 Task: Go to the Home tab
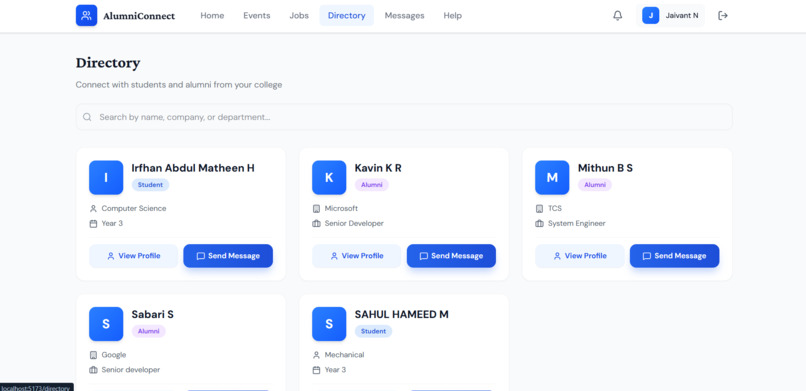point(212,15)
